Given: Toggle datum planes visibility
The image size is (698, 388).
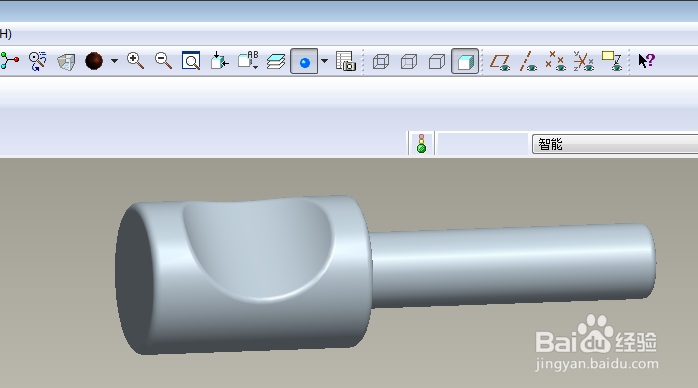Looking at the screenshot, I should pos(500,61).
